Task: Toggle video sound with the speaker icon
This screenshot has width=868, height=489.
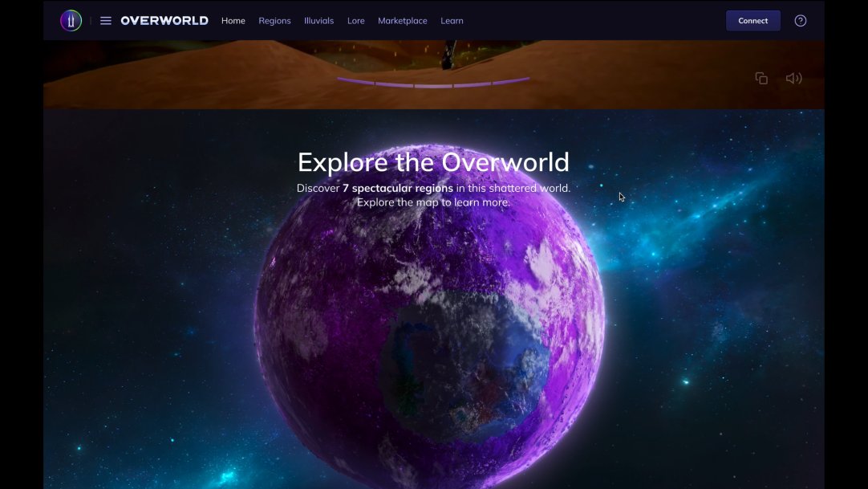Action: (794, 78)
